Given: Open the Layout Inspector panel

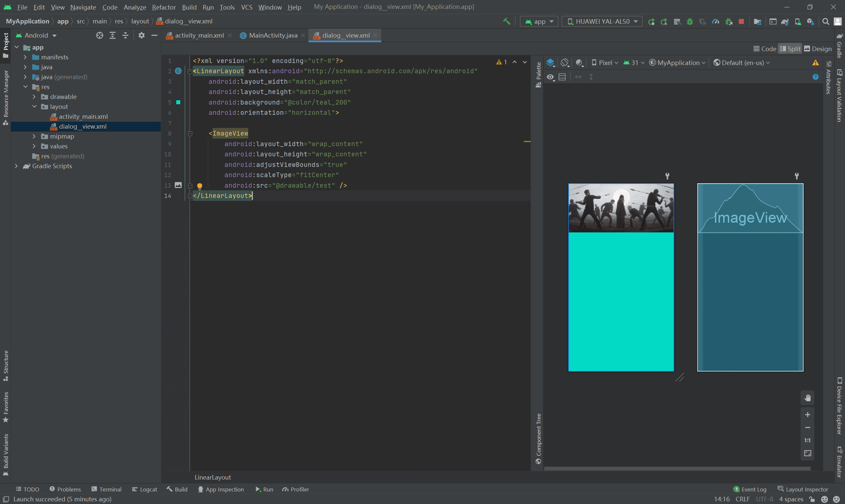Looking at the screenshot, I should [x=803, y=489].
